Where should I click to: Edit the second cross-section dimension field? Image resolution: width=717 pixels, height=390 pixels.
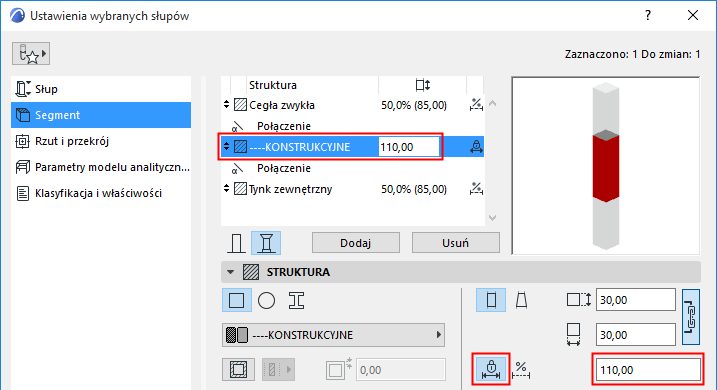tap(636, 335)
